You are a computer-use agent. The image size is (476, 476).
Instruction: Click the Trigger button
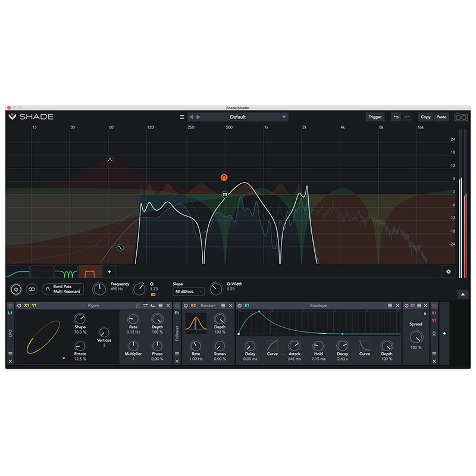[375, 117]
